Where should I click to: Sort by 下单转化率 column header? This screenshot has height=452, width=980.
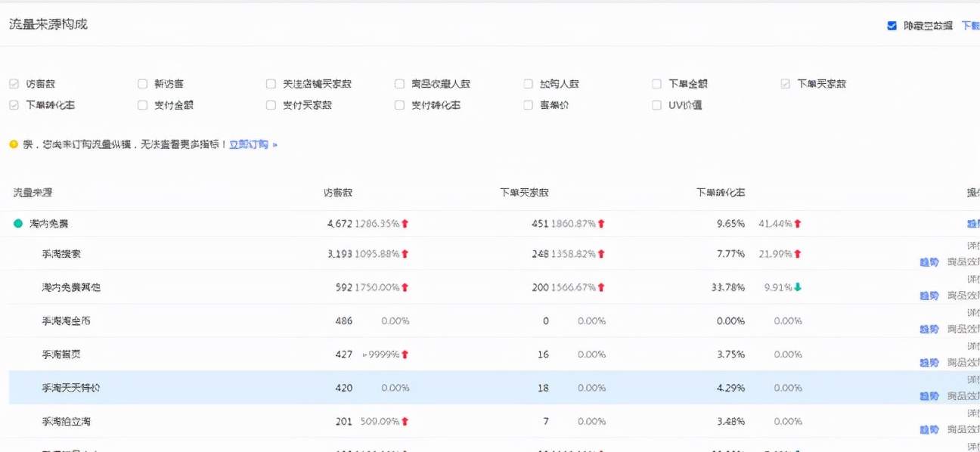pos(720,193)
